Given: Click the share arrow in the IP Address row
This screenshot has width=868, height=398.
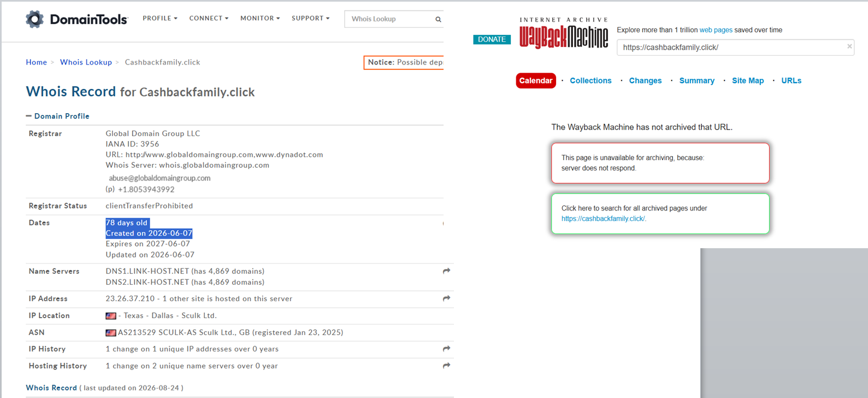Looking at the screenshot, I should (x=446, y=298).
